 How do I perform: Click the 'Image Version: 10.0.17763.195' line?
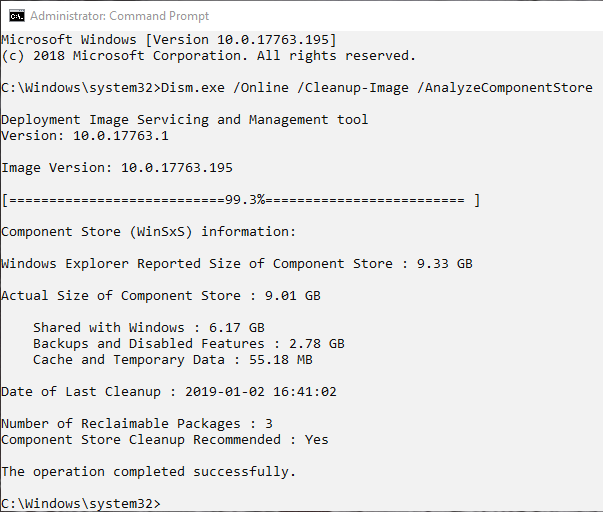[x=117, y=168]
